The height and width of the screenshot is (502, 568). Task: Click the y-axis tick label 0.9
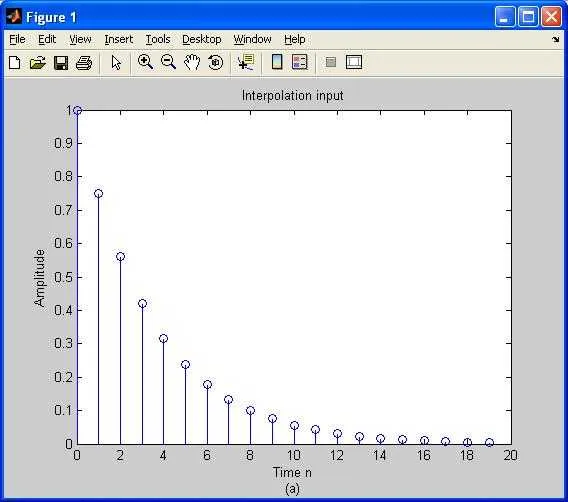click(x=63, y=143)
